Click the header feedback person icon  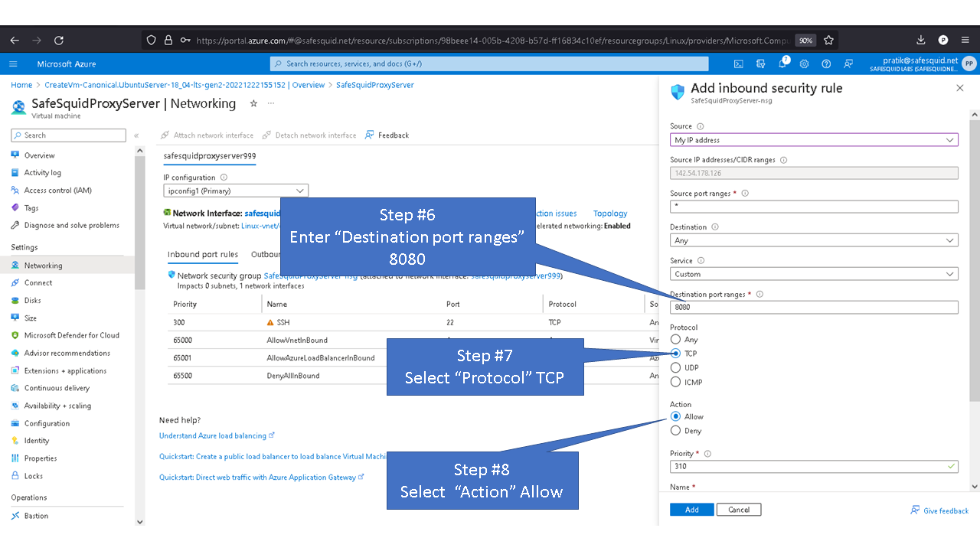(x=848, y=64)
